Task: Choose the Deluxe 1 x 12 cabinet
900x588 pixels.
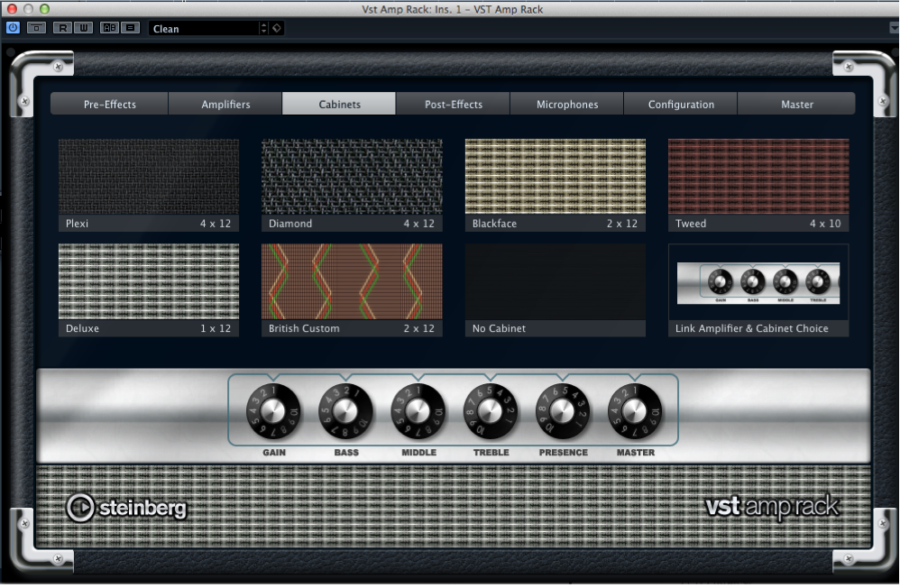Action: (x=149, y=290)
